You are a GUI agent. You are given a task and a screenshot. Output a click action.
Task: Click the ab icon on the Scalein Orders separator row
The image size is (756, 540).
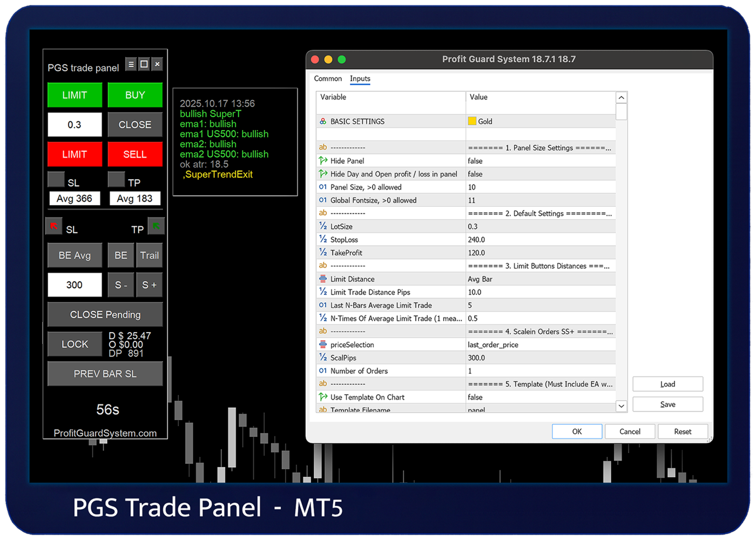[x=323, y=331]
